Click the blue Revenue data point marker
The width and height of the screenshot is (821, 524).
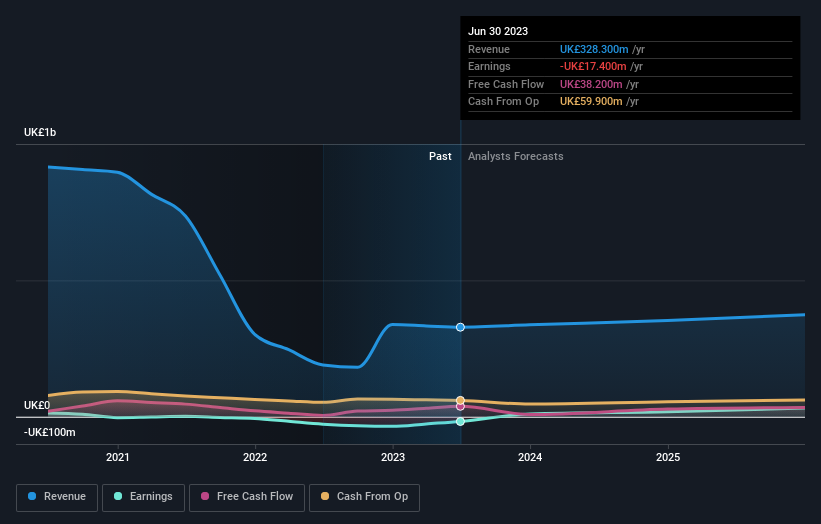460,327
